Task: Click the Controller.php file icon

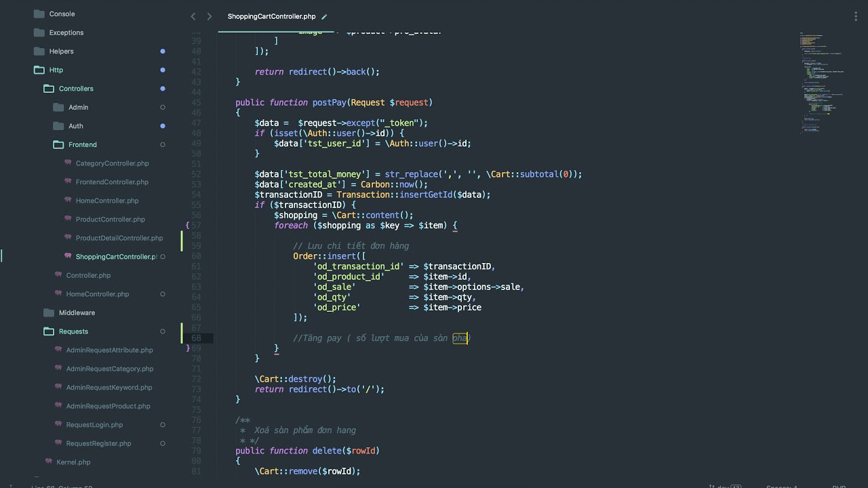Action: point(58,275)
